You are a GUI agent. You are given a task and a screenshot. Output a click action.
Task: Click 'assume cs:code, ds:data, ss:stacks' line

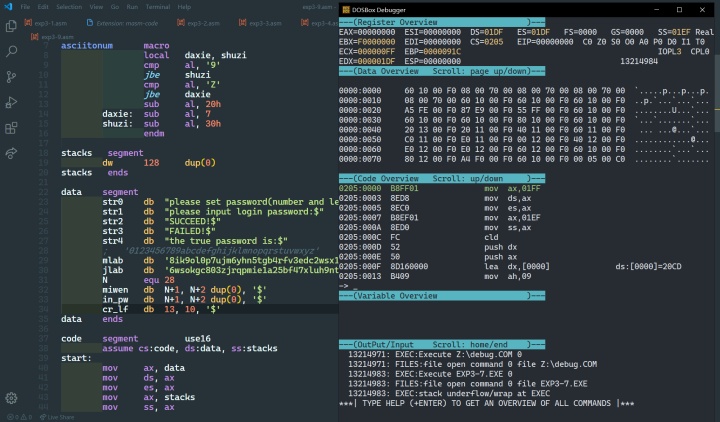click(x=190, y=348)
